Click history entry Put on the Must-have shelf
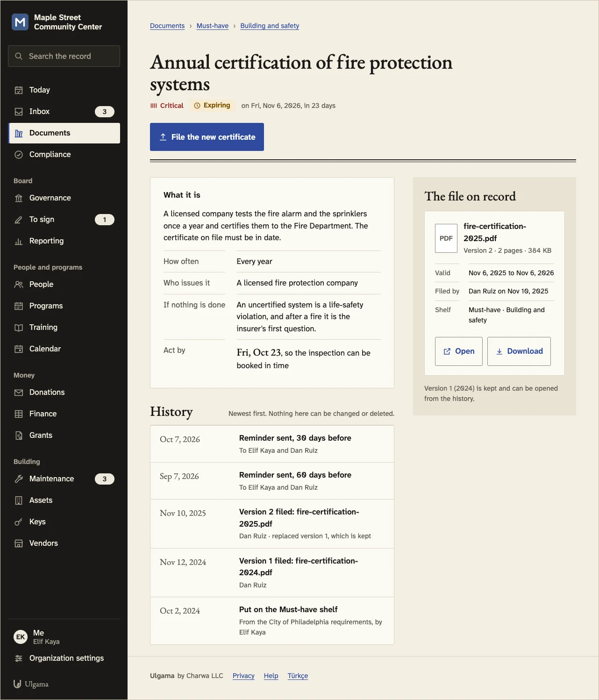The width and height of the screenshot is (599, 700). point(272,621)
